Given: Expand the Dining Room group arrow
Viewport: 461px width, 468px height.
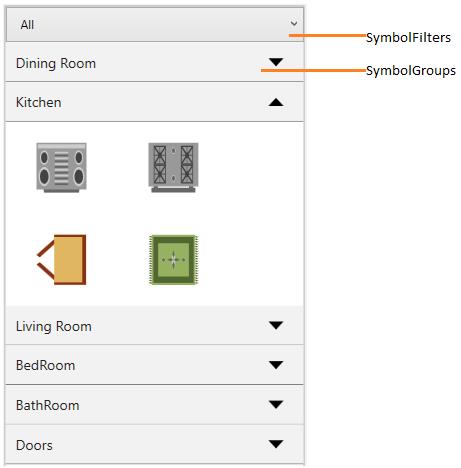Looking at the screenshot, I should 276,62.
